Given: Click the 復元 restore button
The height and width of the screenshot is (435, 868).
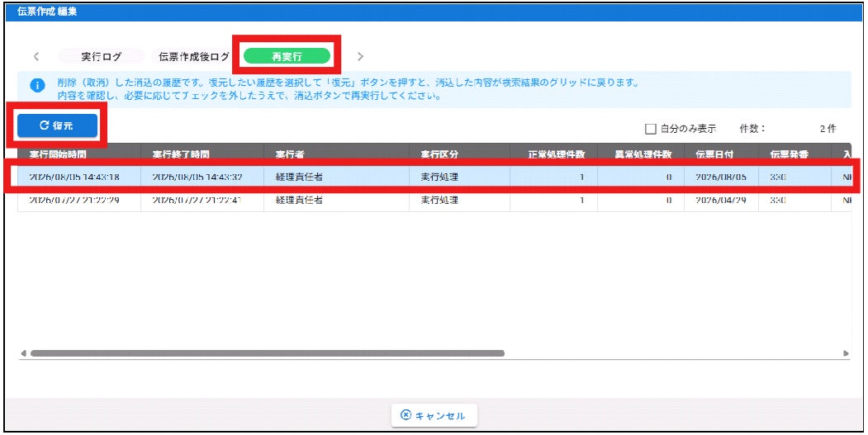Looking at the screenshot, I should [x=58, y=125].
